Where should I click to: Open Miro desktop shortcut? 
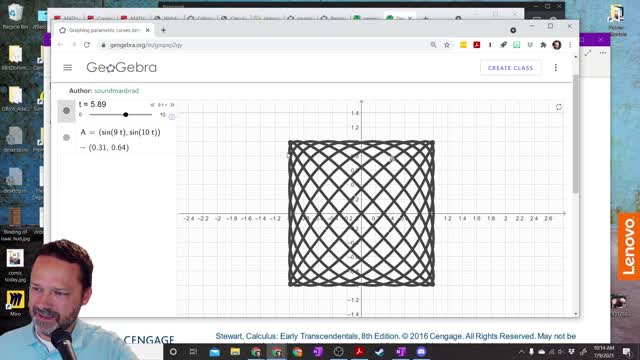coord(15,303)
